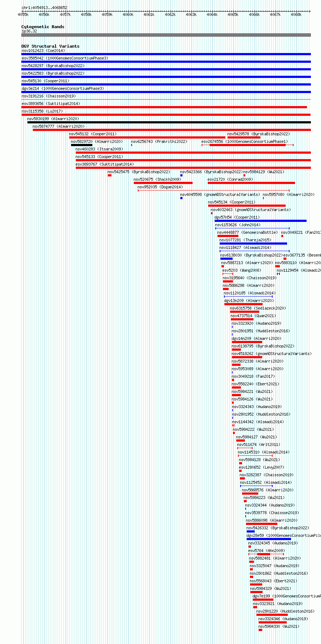
Task: Select esv5764 (Ahn2009) label
Action: [x=267, y=551]
